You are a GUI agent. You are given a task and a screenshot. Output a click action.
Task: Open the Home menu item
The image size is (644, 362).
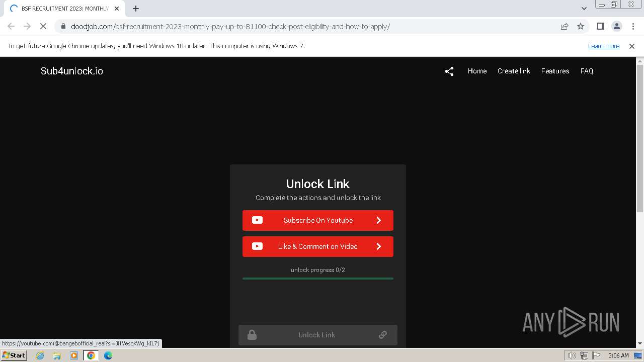point(477,71)
